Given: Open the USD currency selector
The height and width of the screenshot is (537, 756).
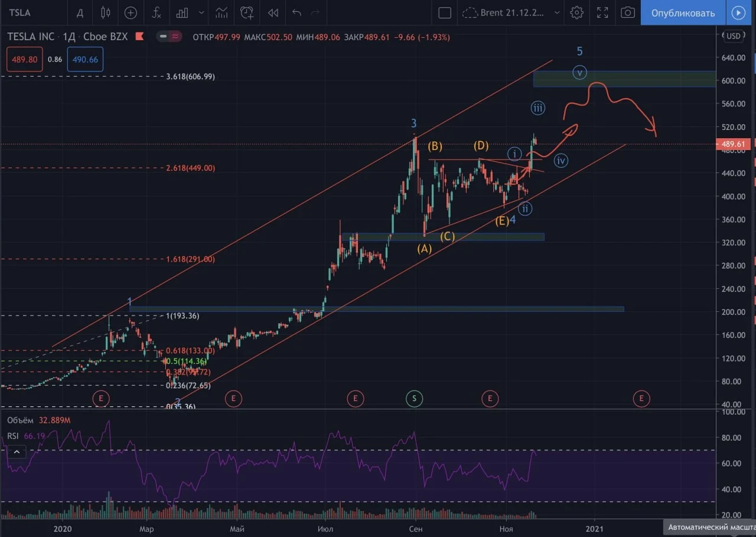Looking at the screenshot, I should (x=734, y=36).
